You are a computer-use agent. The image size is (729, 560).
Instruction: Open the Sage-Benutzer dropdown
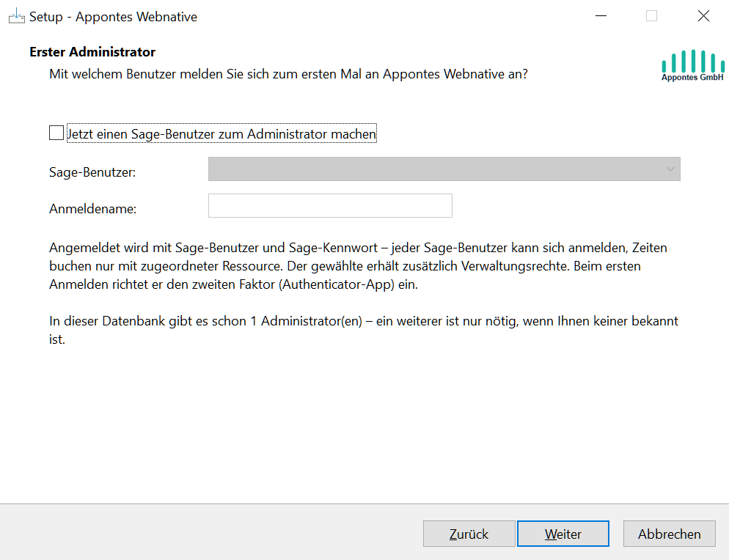coord(444,169)
